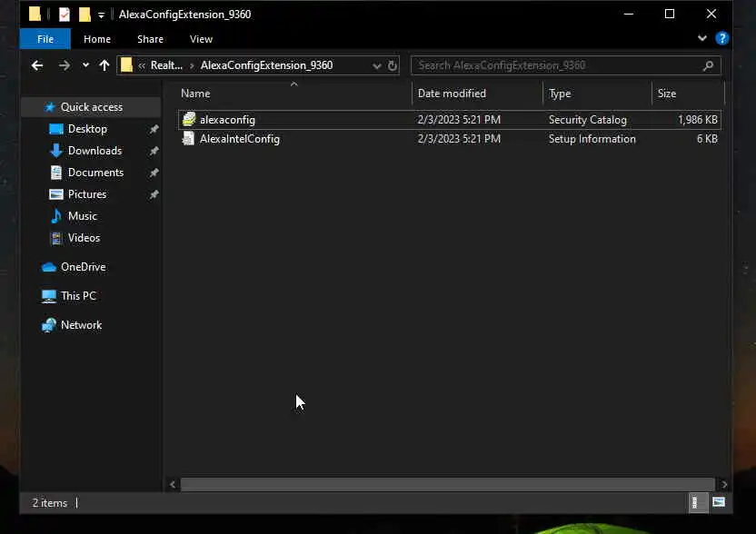The image size is (756, 534).
Task: Open Desktop in the navigation pane
Action: coord(87,129)
